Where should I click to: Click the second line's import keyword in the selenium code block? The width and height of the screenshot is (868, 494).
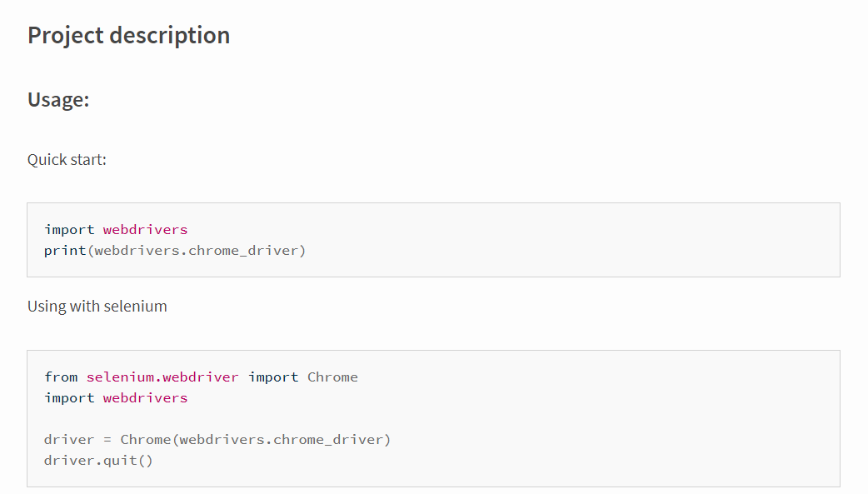point(69,397)
